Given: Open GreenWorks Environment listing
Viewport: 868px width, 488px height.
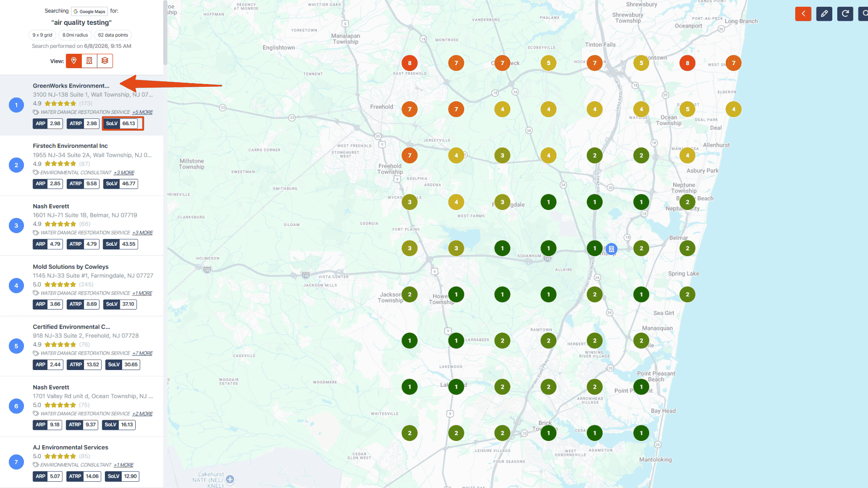Looking at the screenshot, I should pyautogui.click(x=71, y=85).
